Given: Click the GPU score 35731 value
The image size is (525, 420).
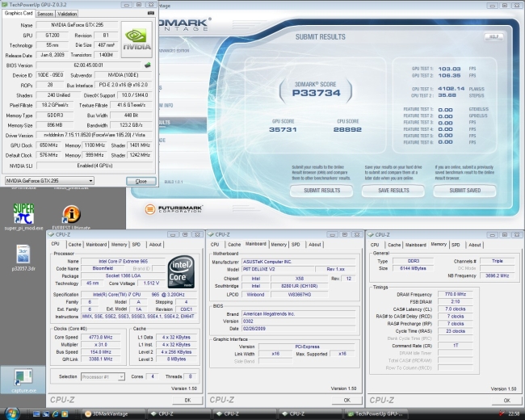Looking at the screenshot, I should [283, 129].
